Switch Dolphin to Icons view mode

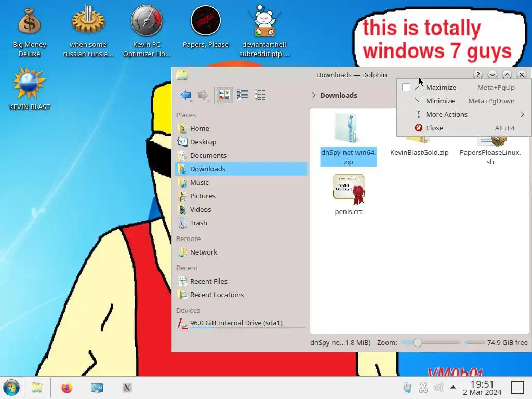[224, 95]
